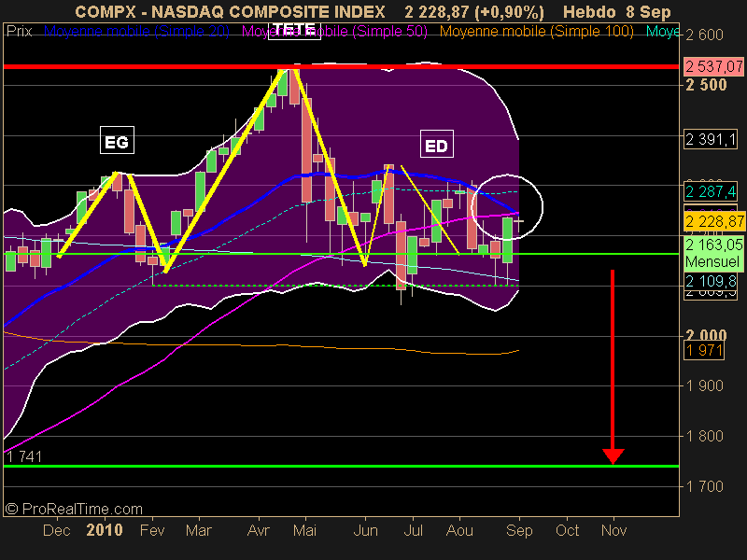The width and height of the screenshot is (747, 560).
Task: Click Sep on the time axis
Action: [x=519, y=530]
